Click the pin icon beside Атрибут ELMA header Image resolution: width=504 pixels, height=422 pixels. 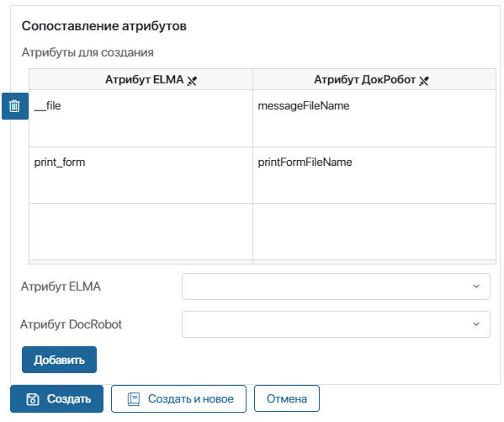[x=192, y=81]
